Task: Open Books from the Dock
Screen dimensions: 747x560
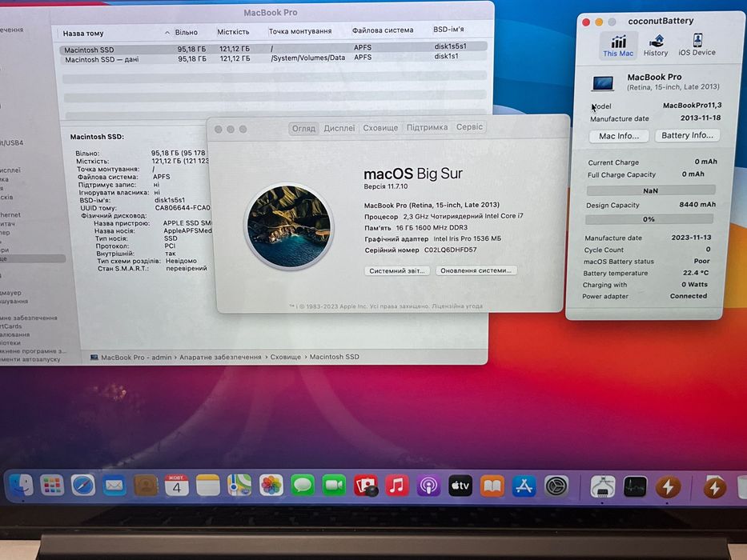Action: (x=492, y=486)
